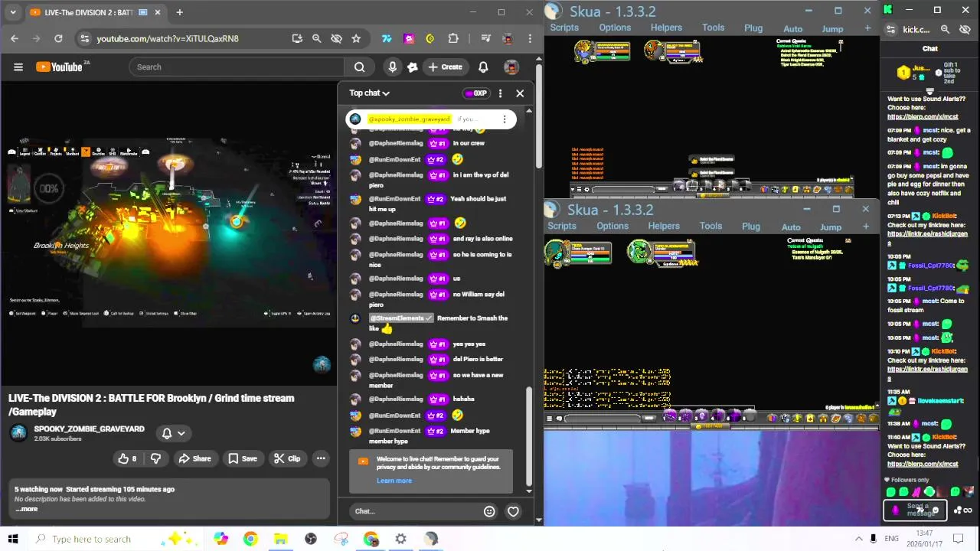Open Settings gear in the taskbar

tap(400, 539)
